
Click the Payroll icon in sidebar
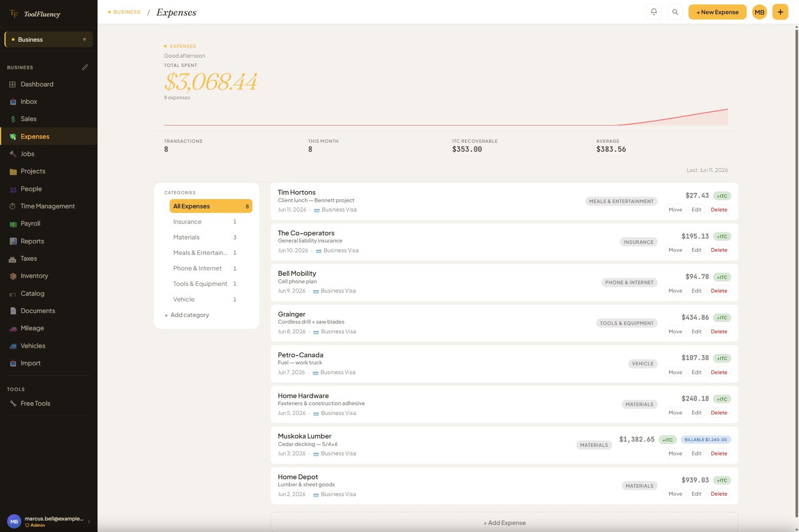(x=13, y=223)
